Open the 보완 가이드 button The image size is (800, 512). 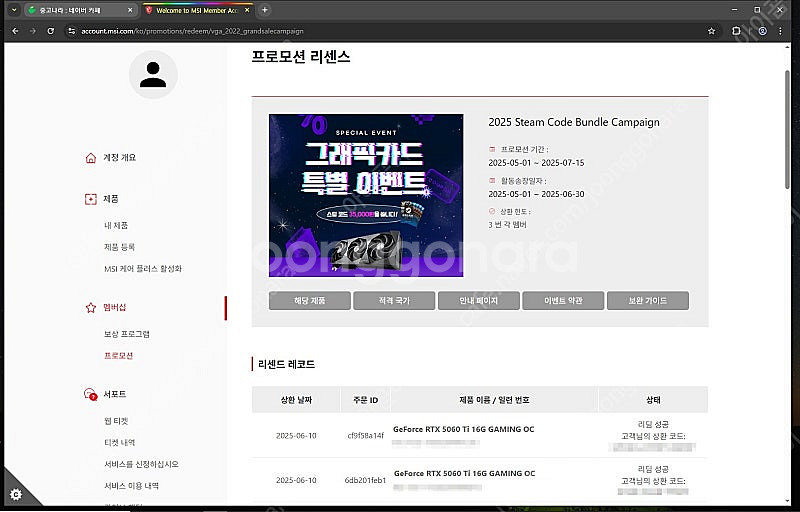648,301
